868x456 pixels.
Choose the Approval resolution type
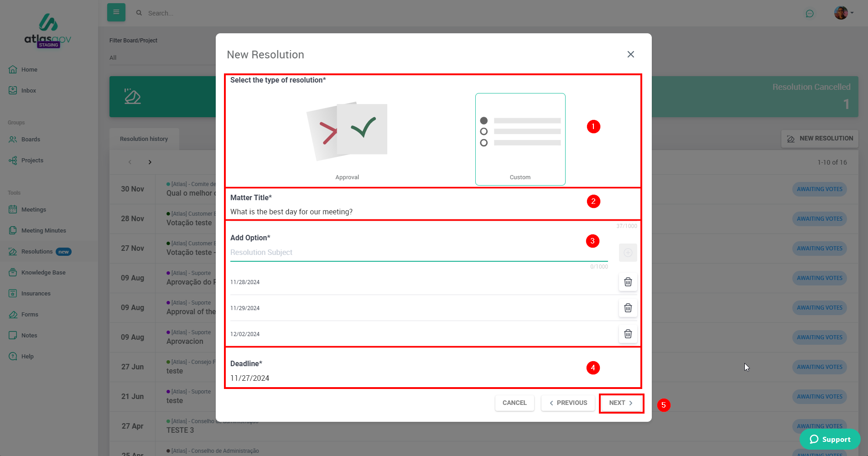tap(347, 139)
